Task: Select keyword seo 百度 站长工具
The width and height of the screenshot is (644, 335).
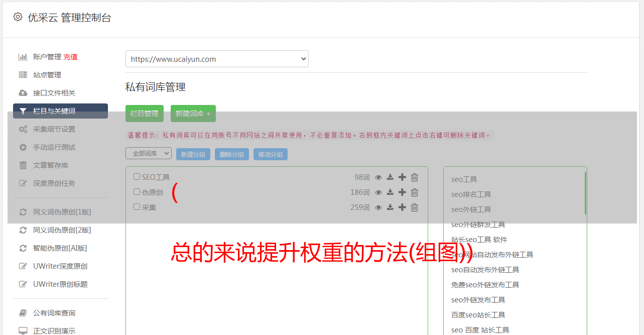Action: point(480,330)
